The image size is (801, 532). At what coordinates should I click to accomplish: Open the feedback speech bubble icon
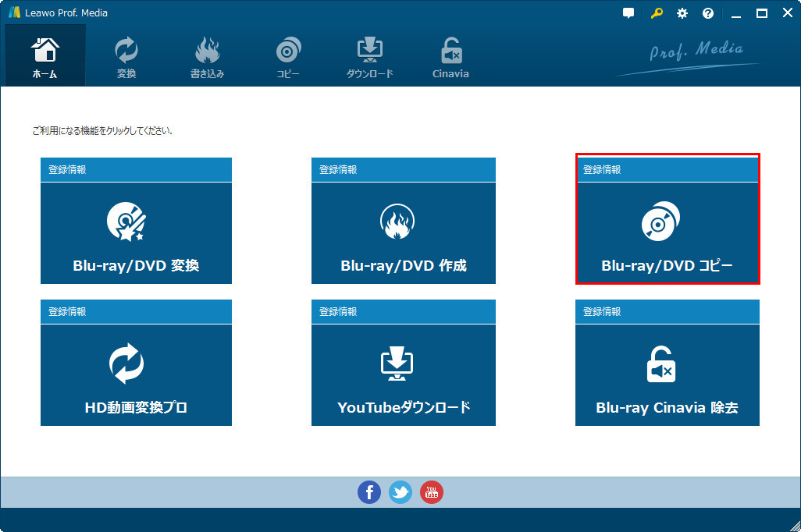click(628, 13)
